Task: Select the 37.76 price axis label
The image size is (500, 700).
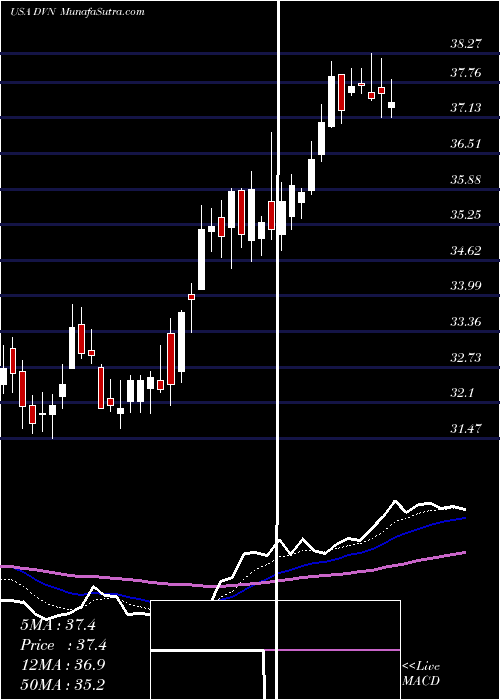Action: pos(466,73)
